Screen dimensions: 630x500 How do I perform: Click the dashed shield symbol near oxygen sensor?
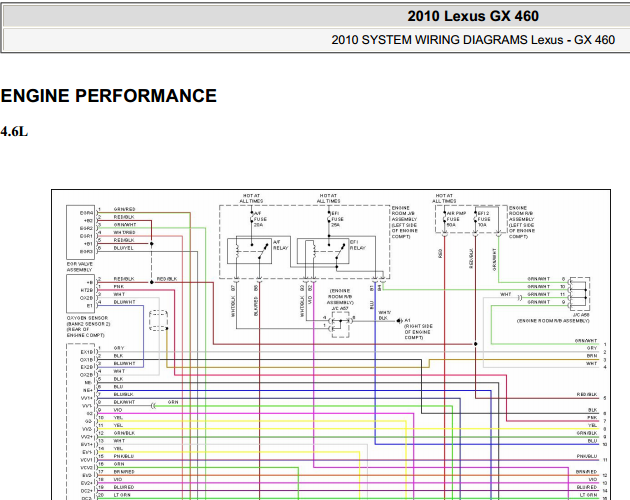tap(158, 320)
